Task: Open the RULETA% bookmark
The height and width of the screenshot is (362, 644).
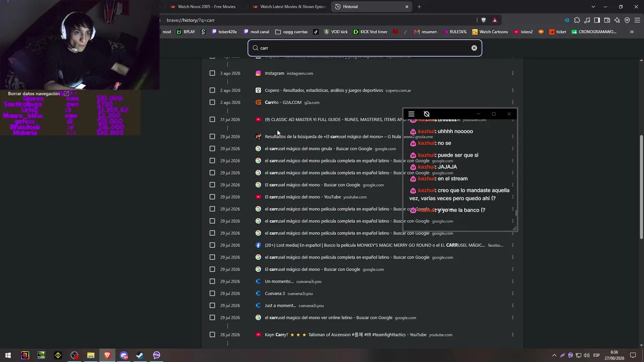Action: pyautogui.click(x=455, y=32)
